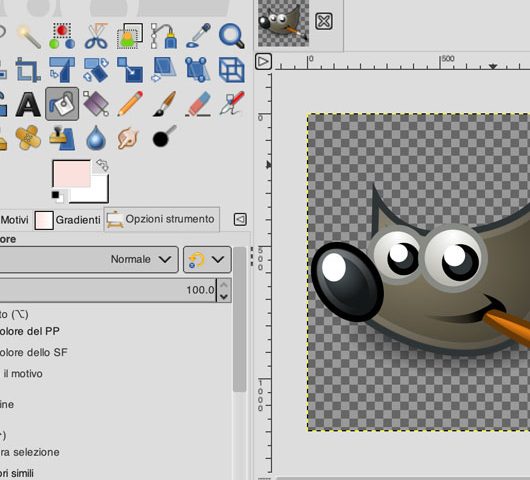Select the Paths tool

click(x=164, y=36)
